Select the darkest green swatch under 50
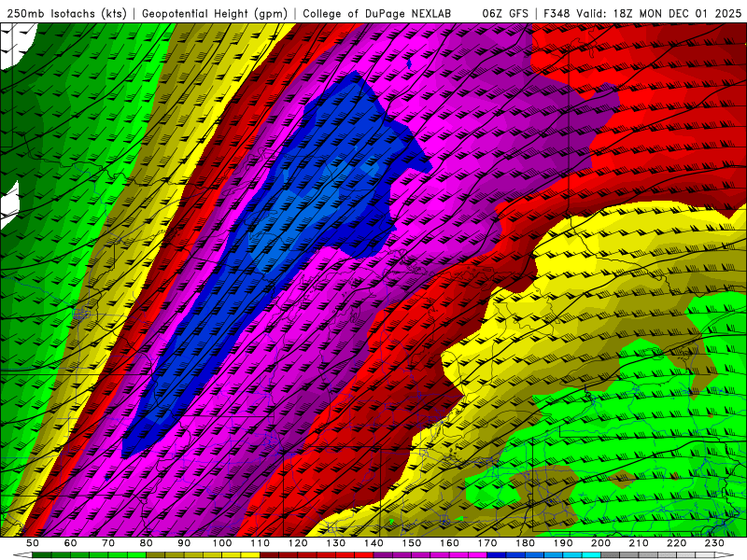747x560 pixels. tap(41, 555)
